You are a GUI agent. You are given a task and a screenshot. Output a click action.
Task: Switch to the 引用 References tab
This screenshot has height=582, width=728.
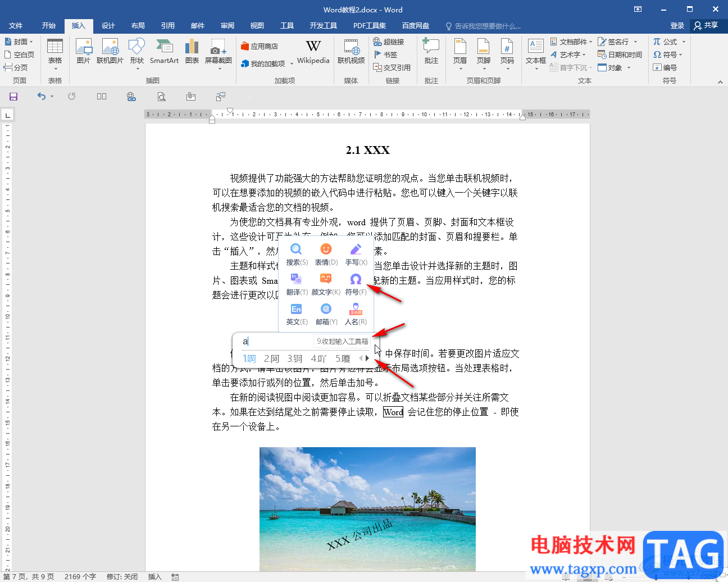pos(168,26)
